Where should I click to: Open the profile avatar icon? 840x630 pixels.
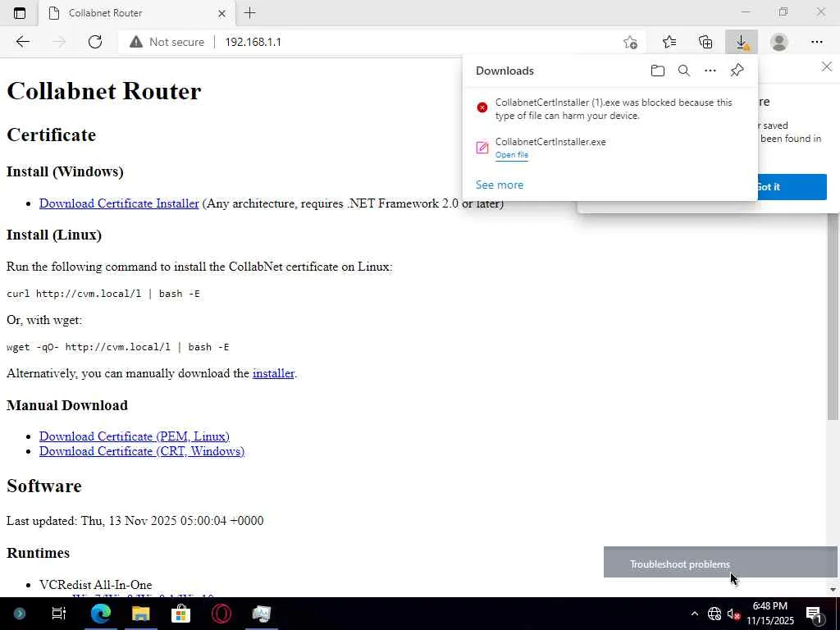click(x=779, y=42)
